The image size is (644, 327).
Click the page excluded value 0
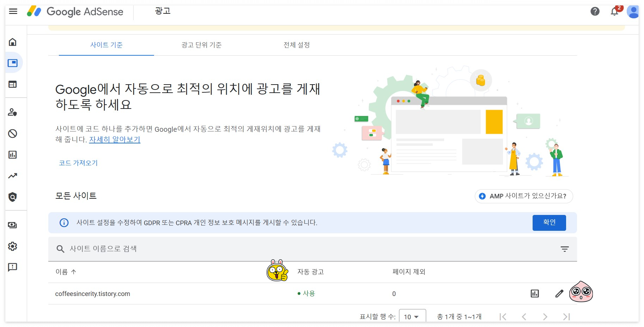[x=394, y=294]
